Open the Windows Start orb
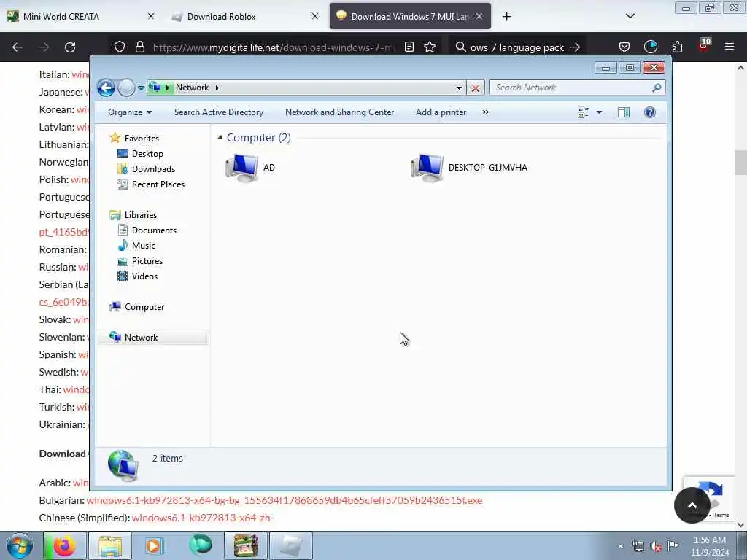This screenshot has width=747, height=560. [x=20, y=545]
